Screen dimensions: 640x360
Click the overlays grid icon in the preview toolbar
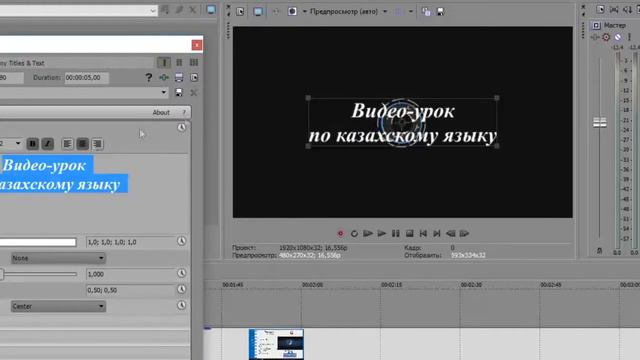pos(399,11)
